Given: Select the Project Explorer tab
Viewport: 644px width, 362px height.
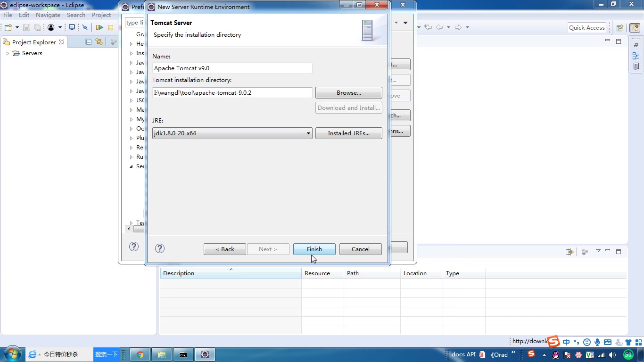Looking at the screenshot, I should (34, 42).
